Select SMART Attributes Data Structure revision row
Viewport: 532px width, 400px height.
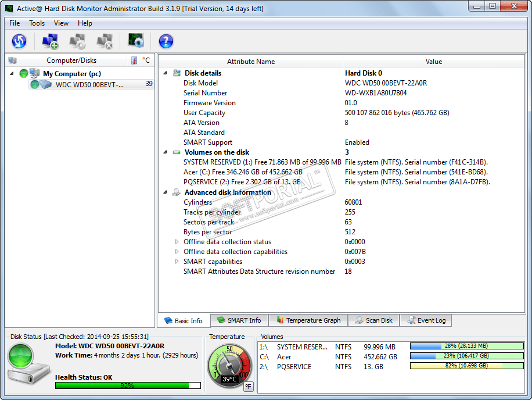[342, 272]
